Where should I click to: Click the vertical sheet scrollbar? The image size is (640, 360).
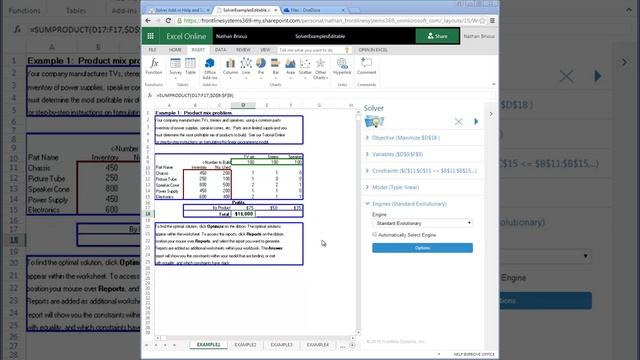tap(358, 222)
